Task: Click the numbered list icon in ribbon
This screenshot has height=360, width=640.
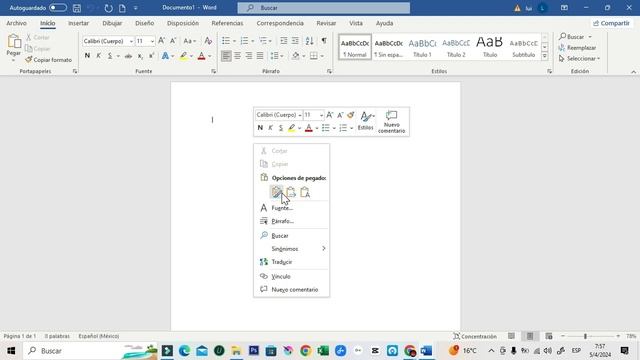Action: tap(244, 41)
